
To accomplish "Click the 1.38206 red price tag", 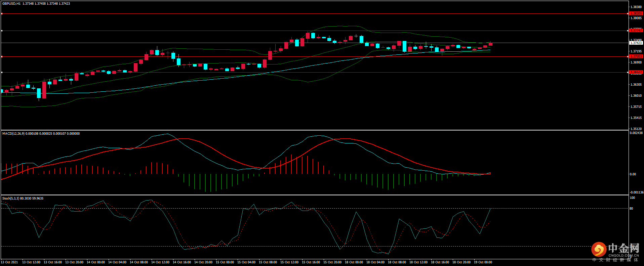I will (x=636, y=13).
